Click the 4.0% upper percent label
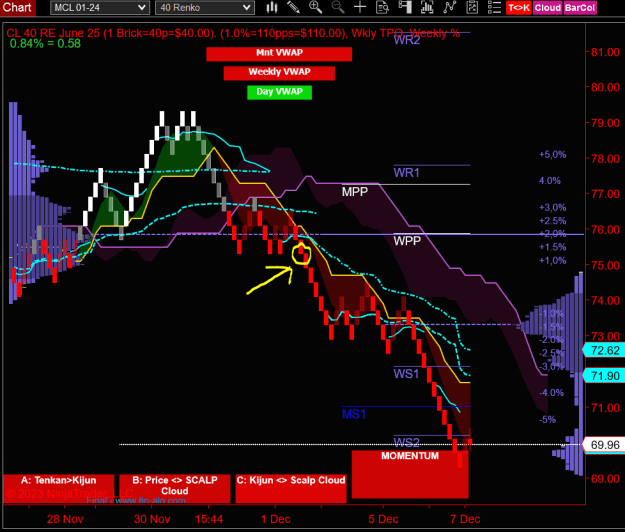625x532 pixels. (x=550, y=181)
